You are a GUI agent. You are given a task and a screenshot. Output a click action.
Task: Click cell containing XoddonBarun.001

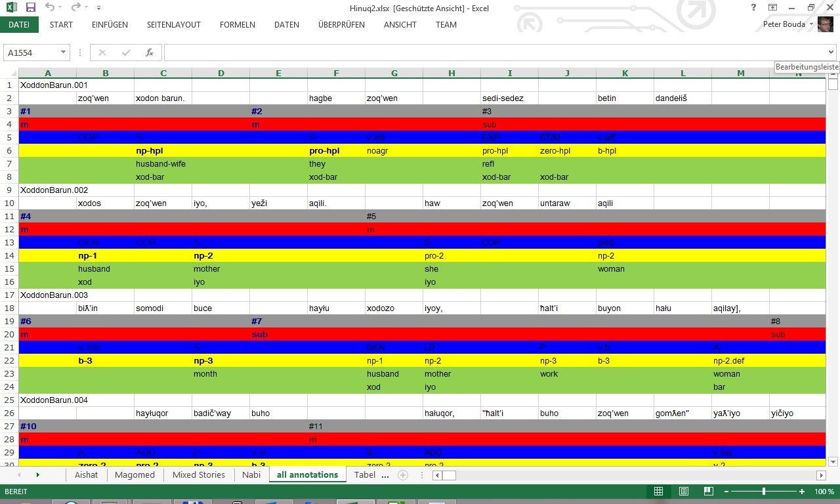pos(47,85)
